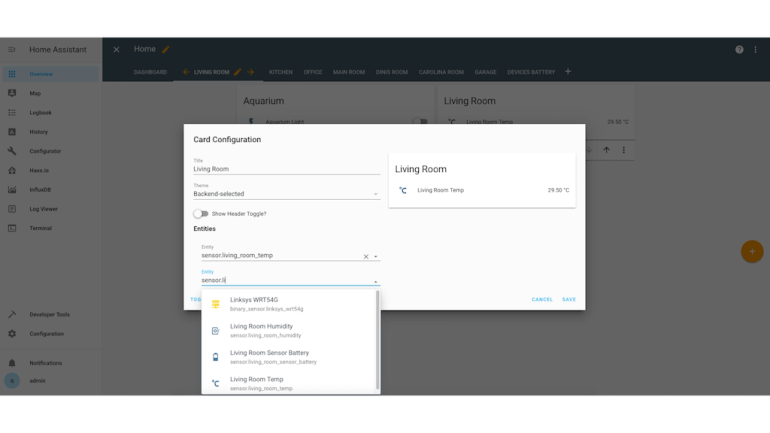
Task: Click Living Room Temp in preview card
Action: click(440, 190)
